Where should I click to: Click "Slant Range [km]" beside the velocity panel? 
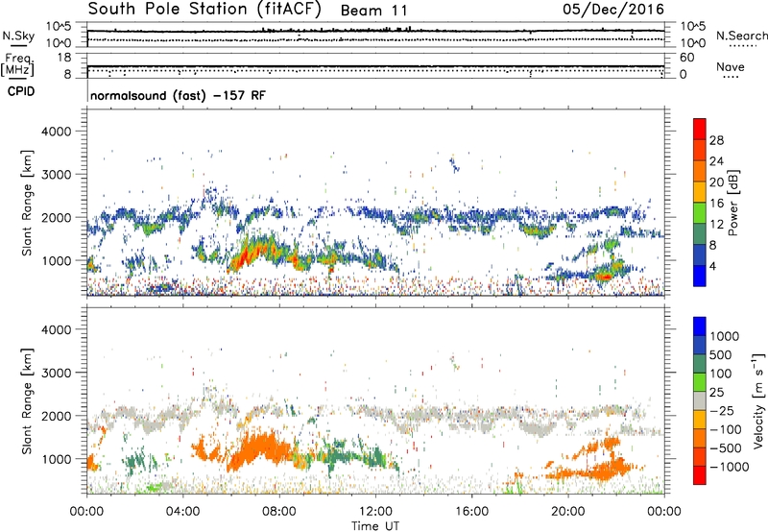(27, 400)
